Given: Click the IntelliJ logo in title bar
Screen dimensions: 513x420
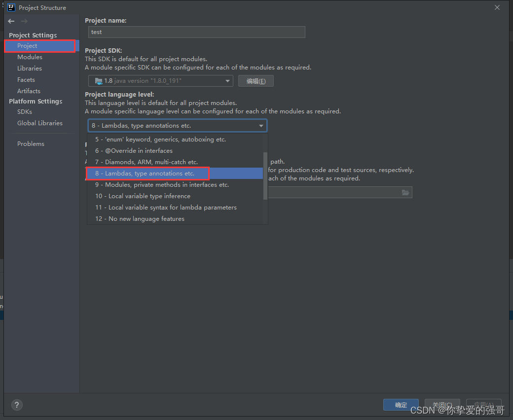Looking at the screenshot, I should 11,7.
